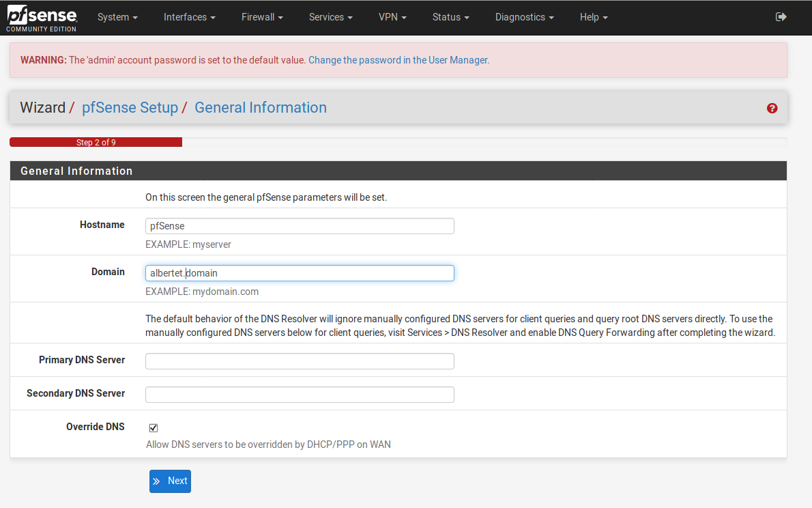Click the 'Allow DNS servers to be overridden' text
The height and width of the screenshot is (508, 812).
click(x=268, y=444)
